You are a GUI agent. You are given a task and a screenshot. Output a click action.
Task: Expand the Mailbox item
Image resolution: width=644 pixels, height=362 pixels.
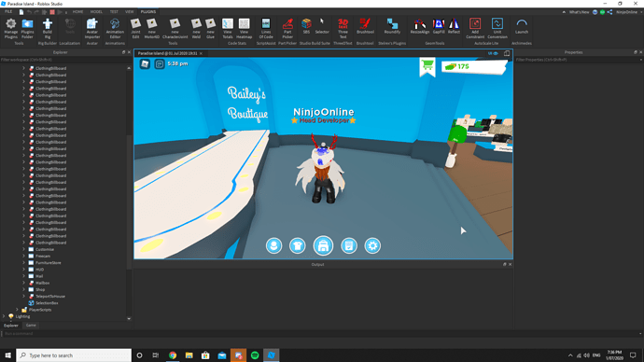pyautogui.click(x=23, y=283)
